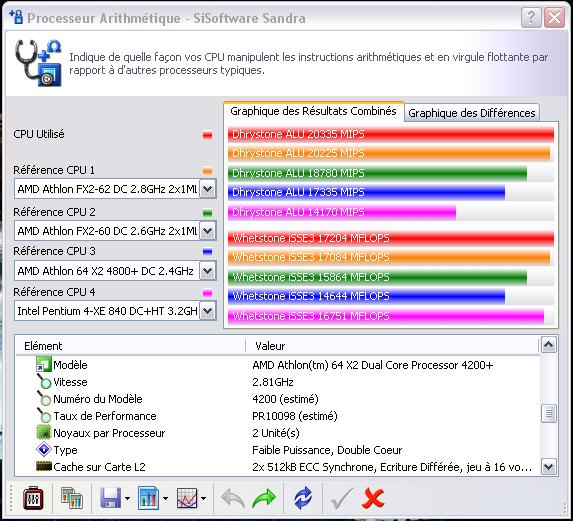573x521 pixels.
Task: Click the red CPU Utilisé color swatch
Action: pyautogui.click(x=207, y=136)
